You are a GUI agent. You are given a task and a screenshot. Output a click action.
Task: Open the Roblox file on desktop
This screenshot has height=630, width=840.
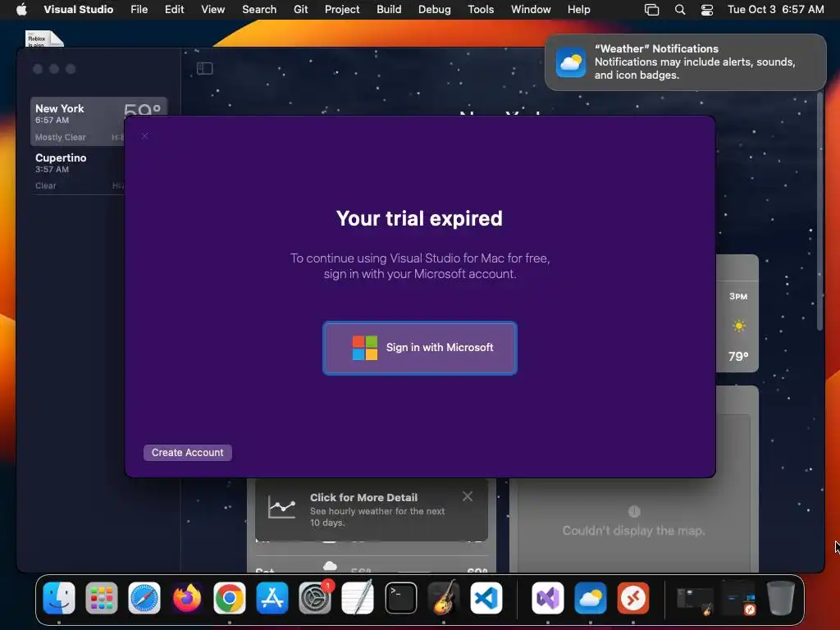[44, 39]
